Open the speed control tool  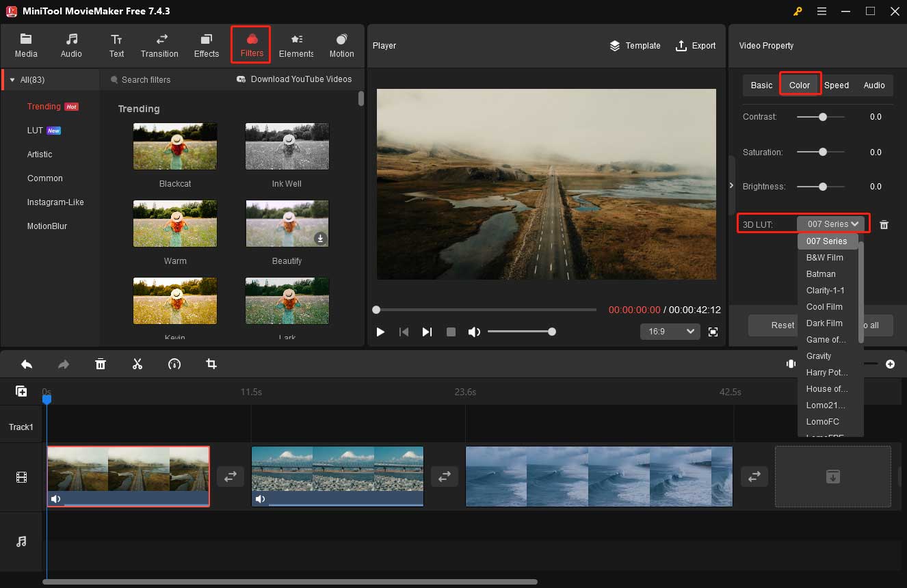[174, 364]
